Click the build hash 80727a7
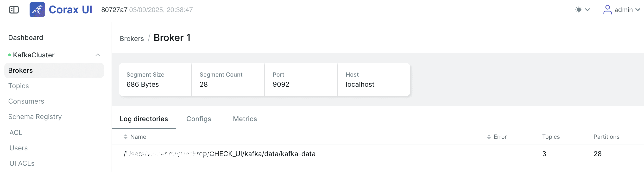Viewport: 644px width, 172px height. pyautogui.click(x=114, y=10)
